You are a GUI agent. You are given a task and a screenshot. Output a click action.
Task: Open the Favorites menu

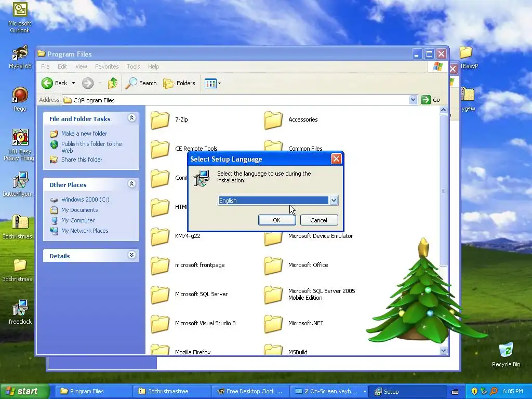pyautogui.click(x=107, y=66)
